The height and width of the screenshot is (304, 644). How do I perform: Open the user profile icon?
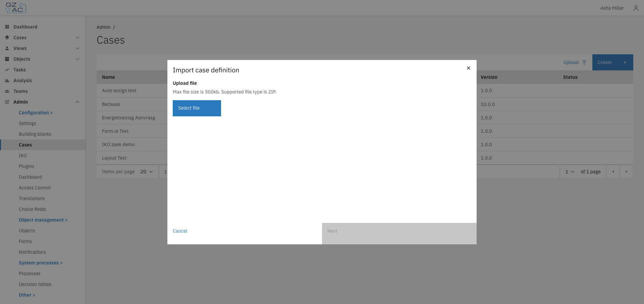[636, 8]
